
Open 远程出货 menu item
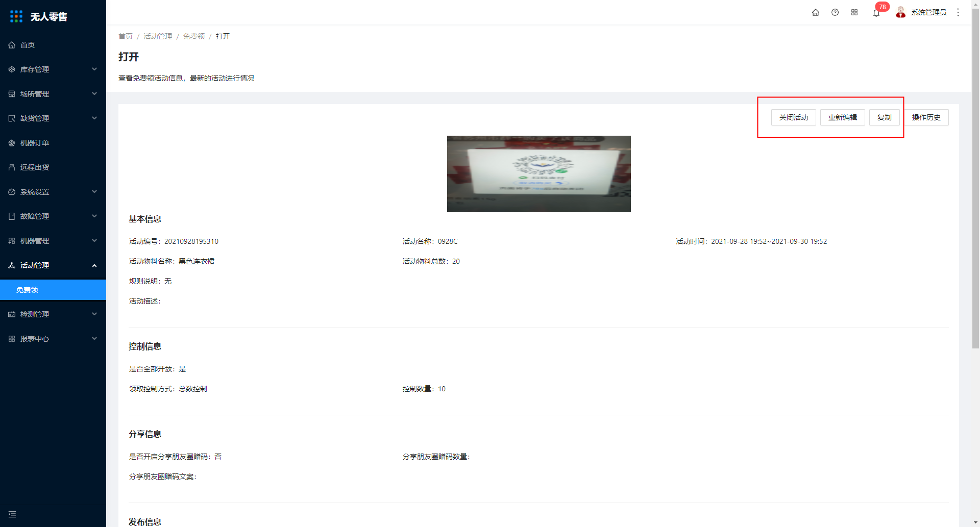[35, 167]
